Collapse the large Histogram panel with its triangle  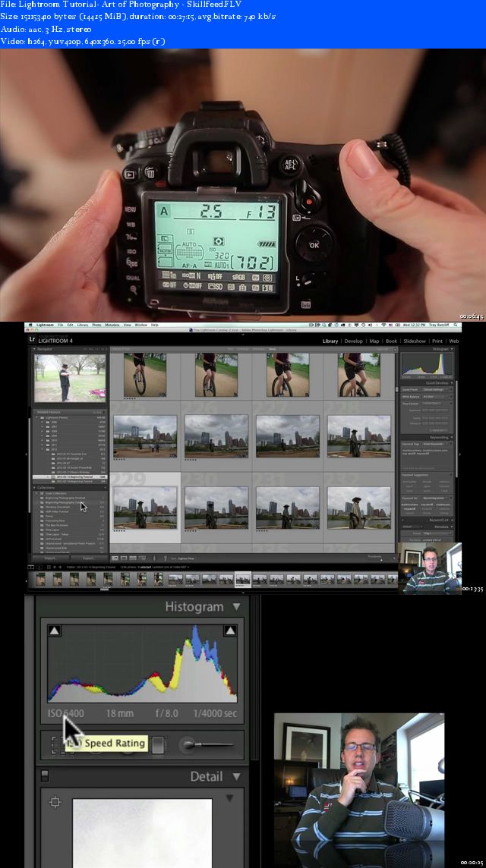click(x=237, y=607)
